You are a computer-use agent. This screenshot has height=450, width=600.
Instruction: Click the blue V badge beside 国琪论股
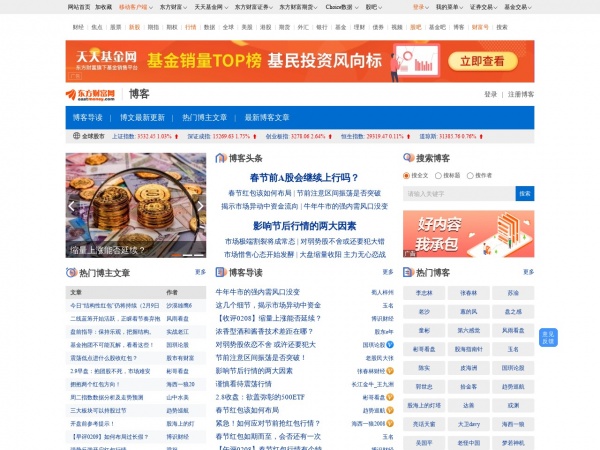click(390, 345)
